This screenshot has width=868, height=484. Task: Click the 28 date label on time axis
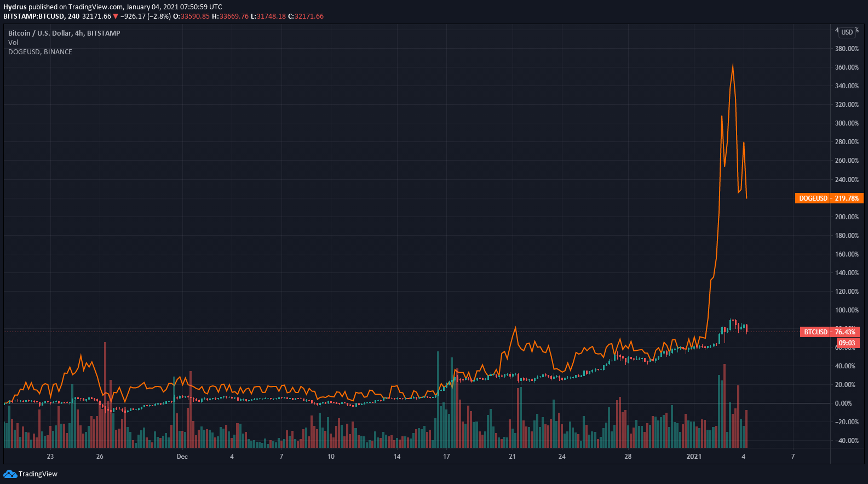coord(628,457)
